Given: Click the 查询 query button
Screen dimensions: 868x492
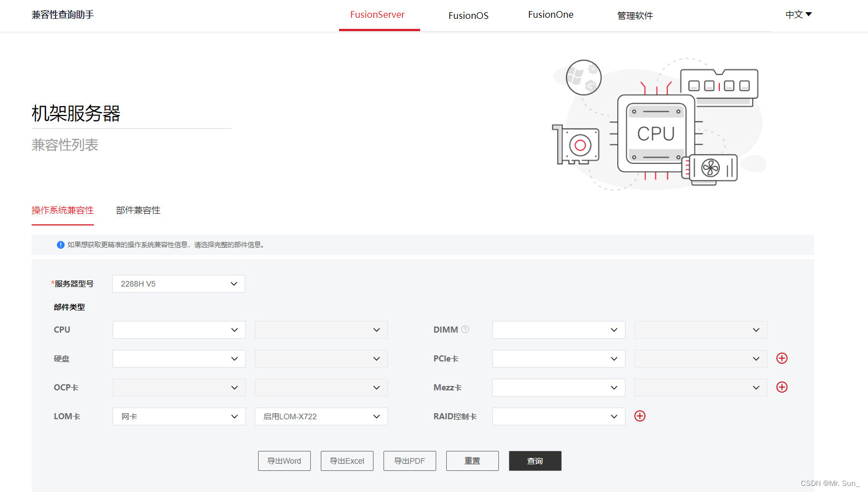Looking at the screenshot, I should pyautogui.click(x=535, y=461).
